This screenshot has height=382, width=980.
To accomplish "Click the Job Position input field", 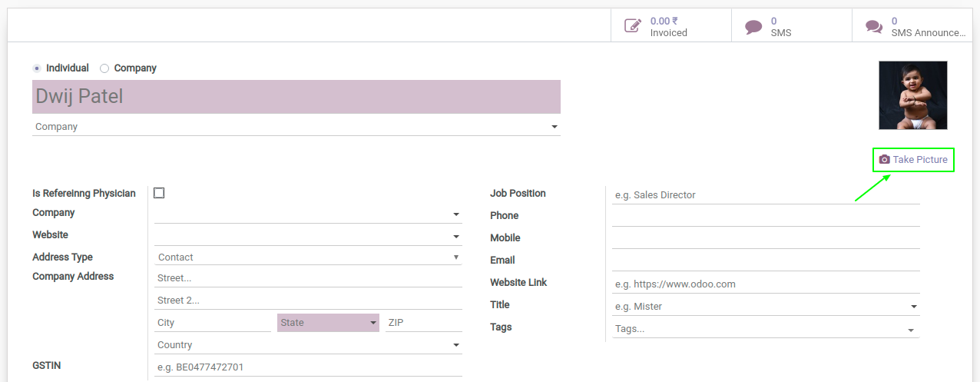I will (766, 195).
